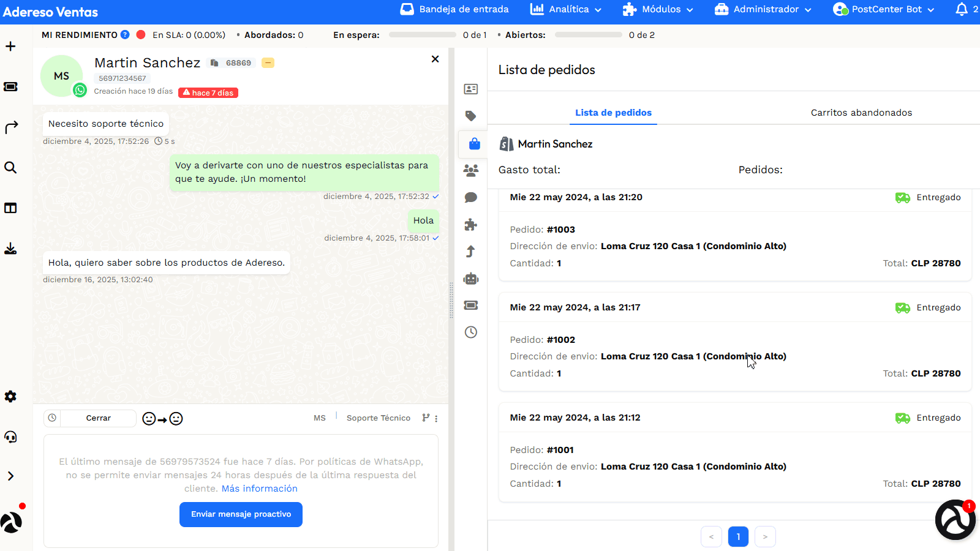Open the shopping bag orders panel icon

tap(474, 144)
